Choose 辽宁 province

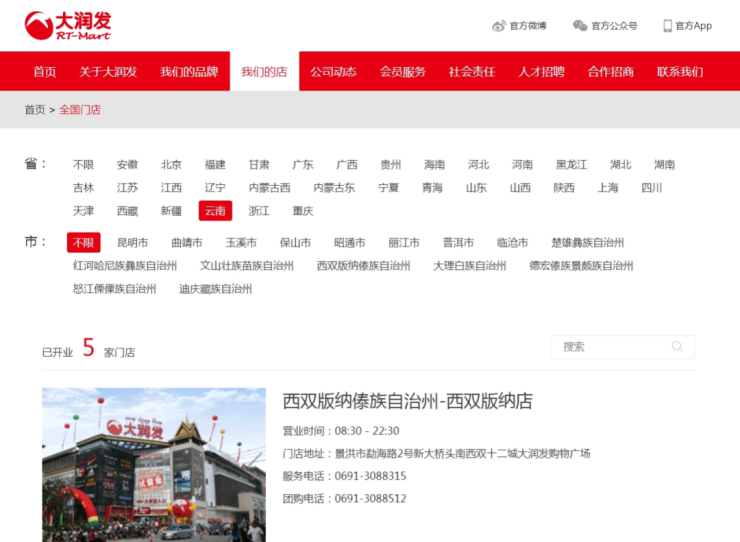coord(215,188)
